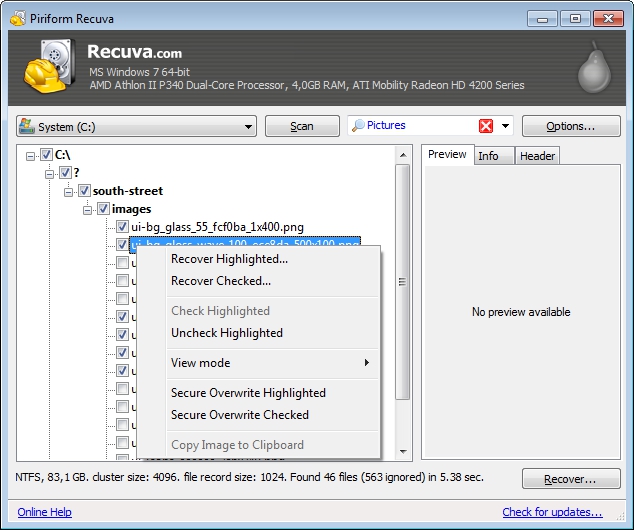This screenshot has height=530, width=635.
Task: Select Secure Overwrite Checked menu entry
Action: (x=240, y=415)
